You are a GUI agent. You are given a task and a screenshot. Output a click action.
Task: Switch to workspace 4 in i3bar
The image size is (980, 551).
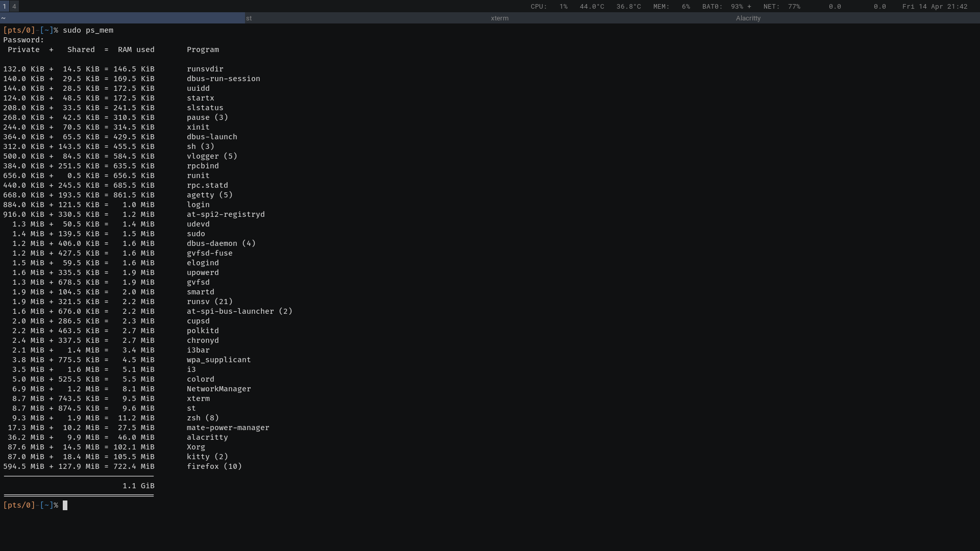[14, 6]
